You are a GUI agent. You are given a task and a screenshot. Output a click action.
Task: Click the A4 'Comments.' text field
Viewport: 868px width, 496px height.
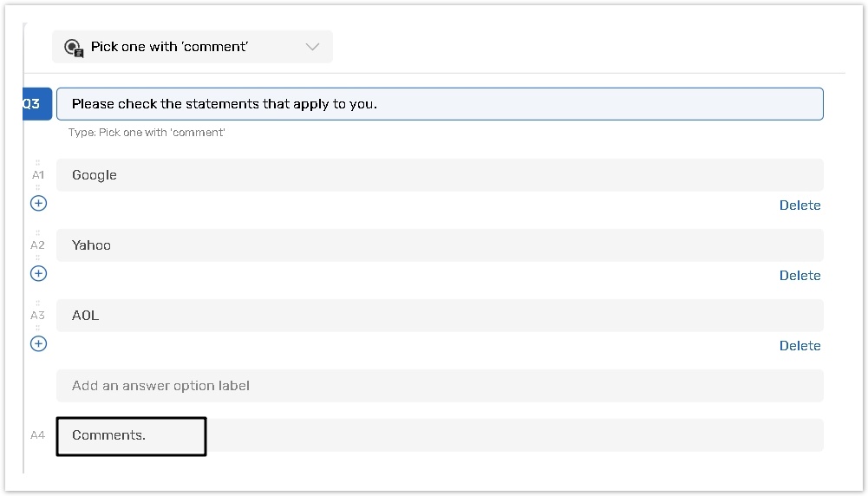[439, 435]
